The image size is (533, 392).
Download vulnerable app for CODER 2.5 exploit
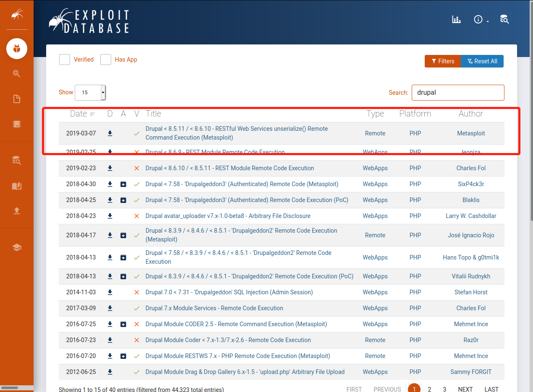point(123,324)
